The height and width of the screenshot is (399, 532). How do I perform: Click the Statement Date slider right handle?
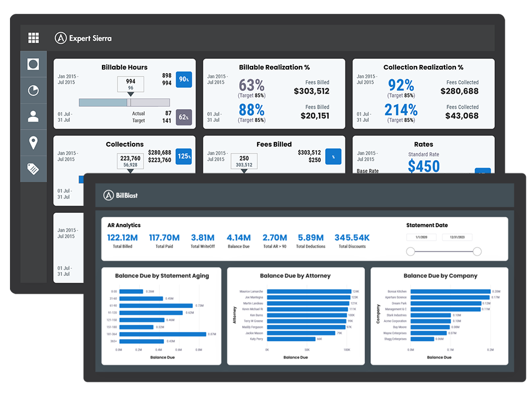tap(477, 252)
